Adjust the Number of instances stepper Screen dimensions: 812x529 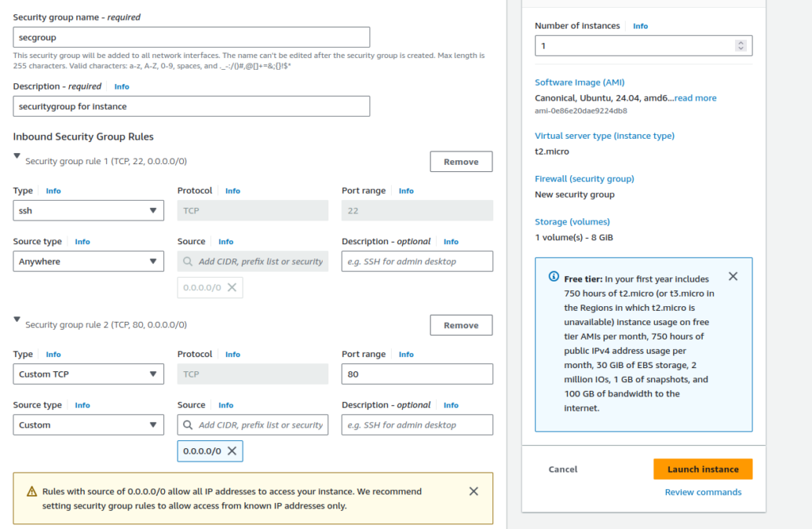[741, 46]
